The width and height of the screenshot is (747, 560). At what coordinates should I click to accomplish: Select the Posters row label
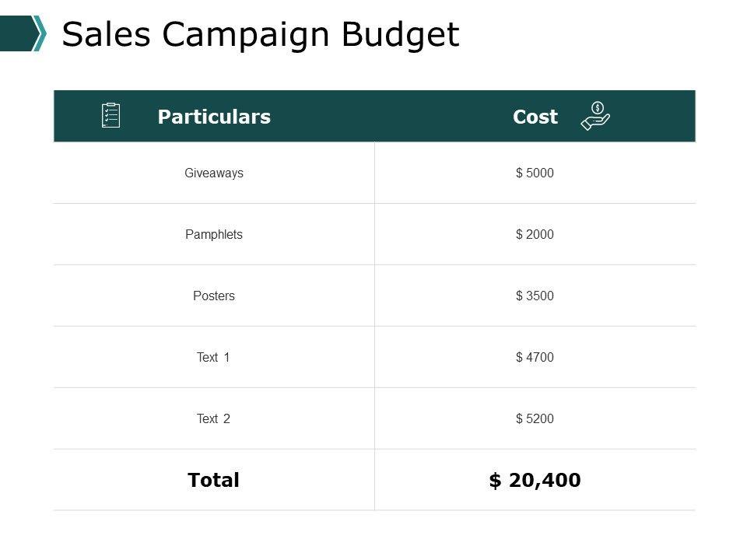pyautogui.click(x=214, y=296)
